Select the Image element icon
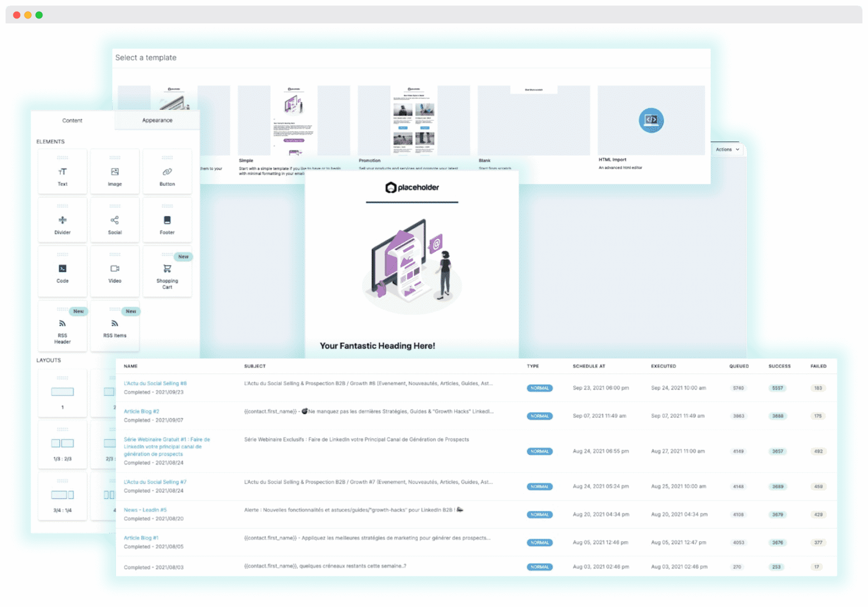Image resolution: width=868 pixels, height=607 pixels. coord(115,172)
